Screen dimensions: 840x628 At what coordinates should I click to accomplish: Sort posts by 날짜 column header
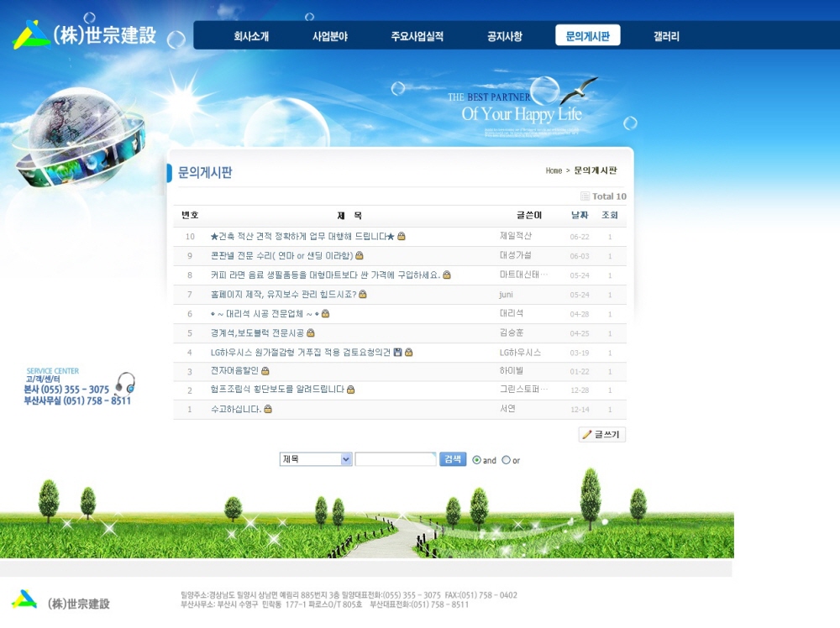(x=580, y=216)
